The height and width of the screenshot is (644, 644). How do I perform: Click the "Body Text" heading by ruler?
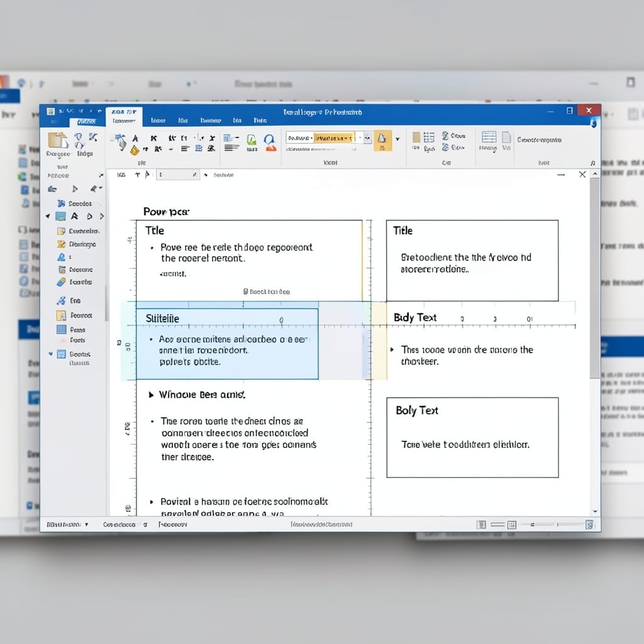click(415, 318)
